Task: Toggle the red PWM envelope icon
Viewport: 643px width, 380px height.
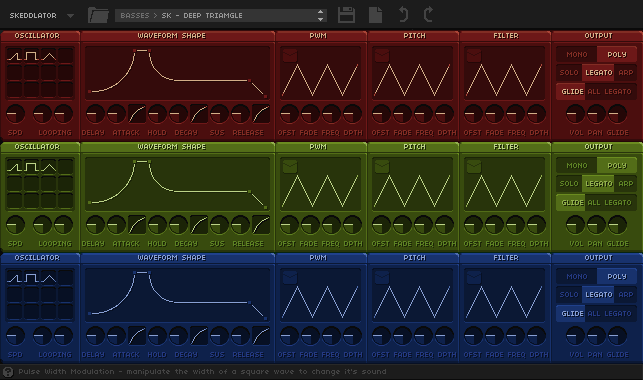Action: (x=290, y=55)
